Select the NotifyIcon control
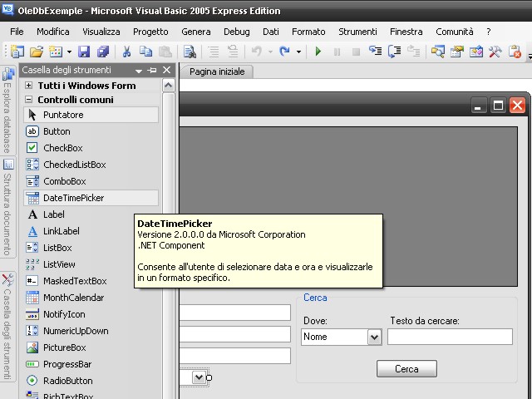532x399 pixels. click(91, 314)
